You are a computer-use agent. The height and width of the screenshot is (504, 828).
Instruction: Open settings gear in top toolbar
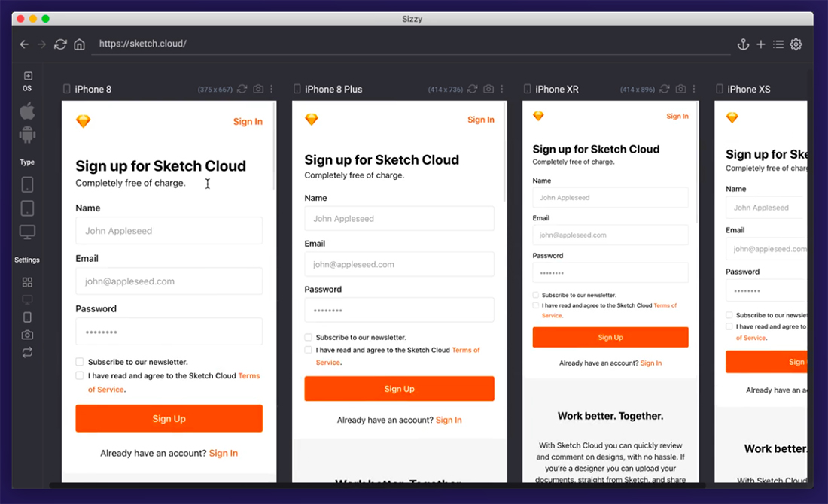click(796, 44)
